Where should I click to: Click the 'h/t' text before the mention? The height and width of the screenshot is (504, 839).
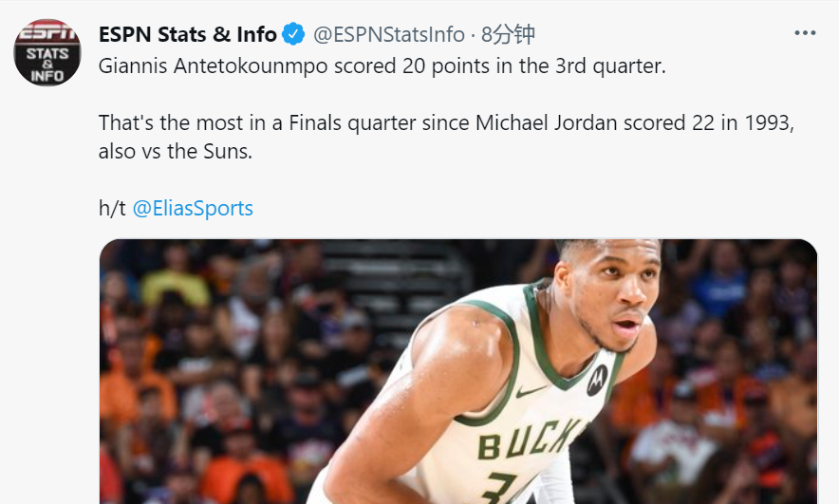[x=112, y=208]
